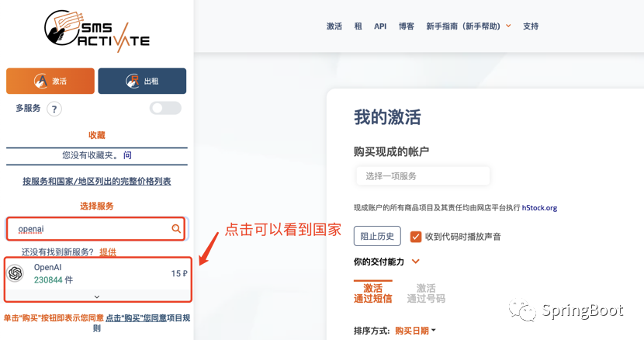Click the 阻止历史 button
Screen dimensions: 644x340
377,237
